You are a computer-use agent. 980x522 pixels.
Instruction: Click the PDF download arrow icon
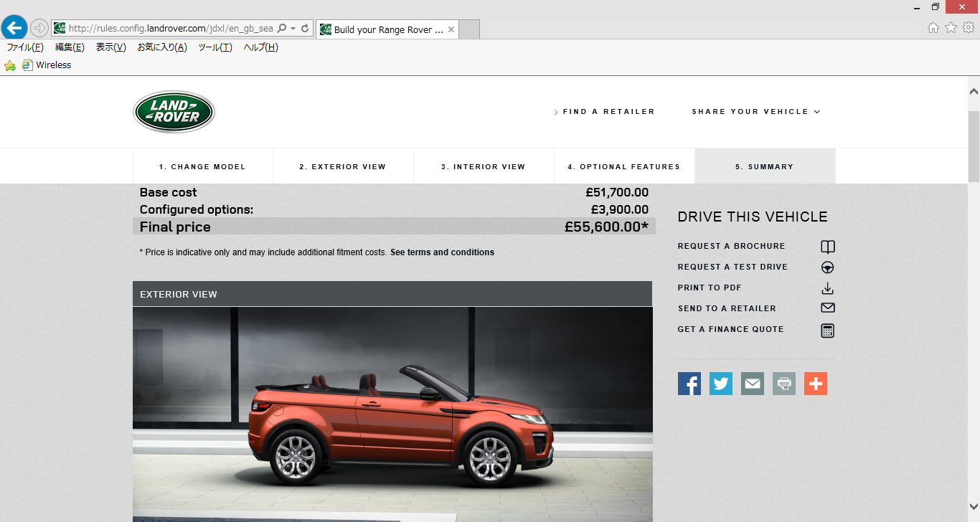pos(827,288)
